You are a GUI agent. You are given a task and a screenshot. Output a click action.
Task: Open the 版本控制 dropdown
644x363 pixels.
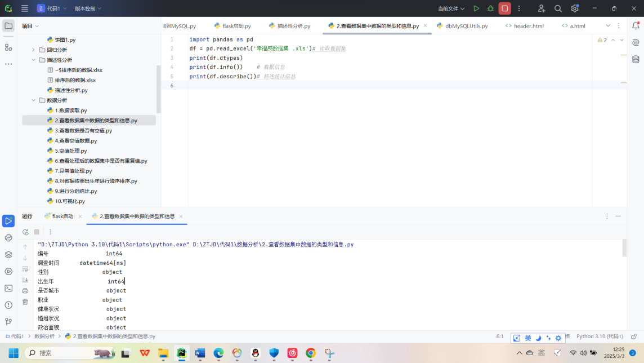click(87, 8)
